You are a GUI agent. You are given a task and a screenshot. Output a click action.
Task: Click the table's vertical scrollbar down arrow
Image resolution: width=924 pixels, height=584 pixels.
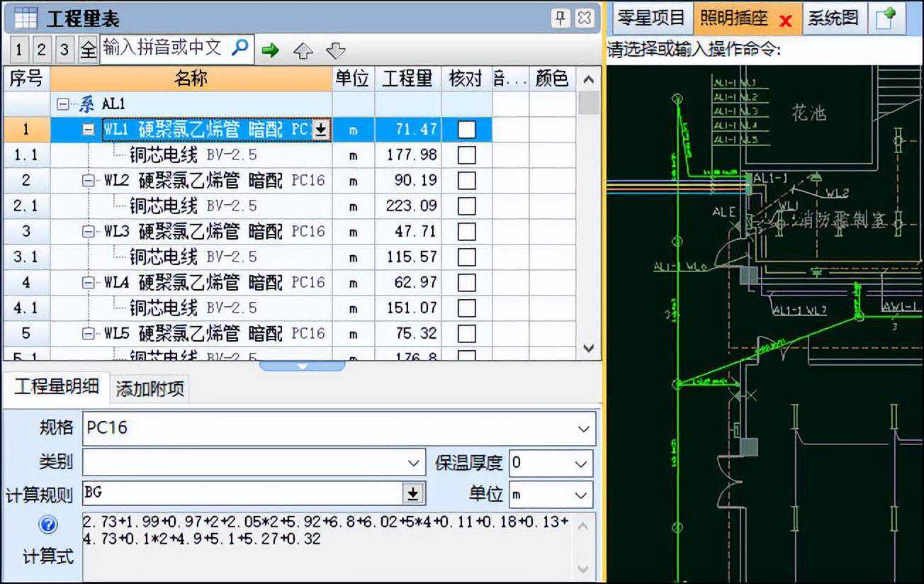coord(588,347)
